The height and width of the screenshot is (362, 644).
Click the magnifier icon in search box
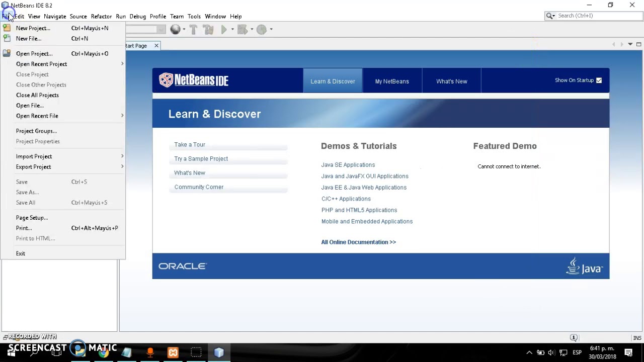[549, 16]
